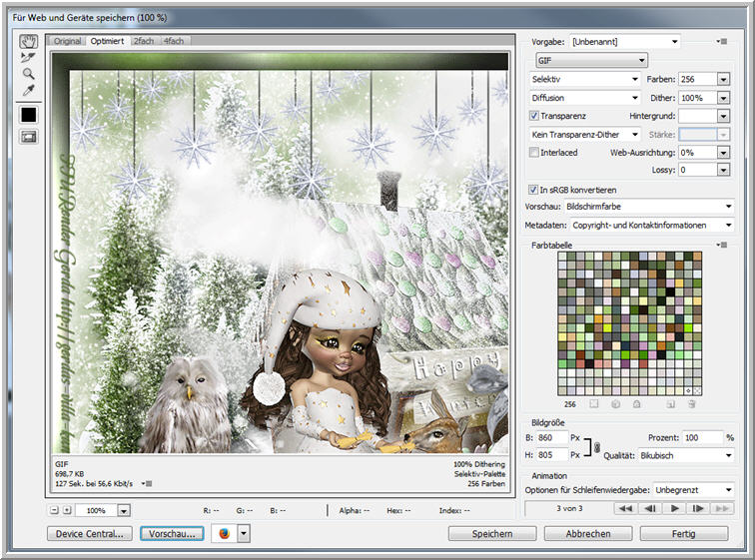
Task: Open the Metadaten dropdown
Action: 652,226
